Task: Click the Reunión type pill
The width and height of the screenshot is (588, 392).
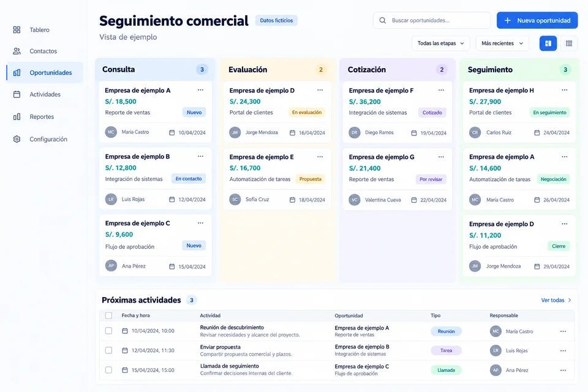Action: (446, 331)
